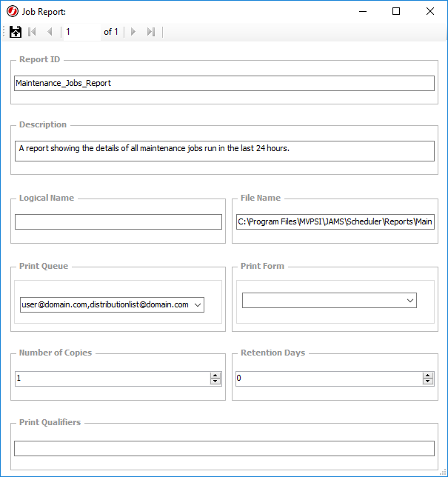Image resolution: width=448 pixels, height=477 pixels.
Task: Go to the previous record
Action: tap(50, 32)
